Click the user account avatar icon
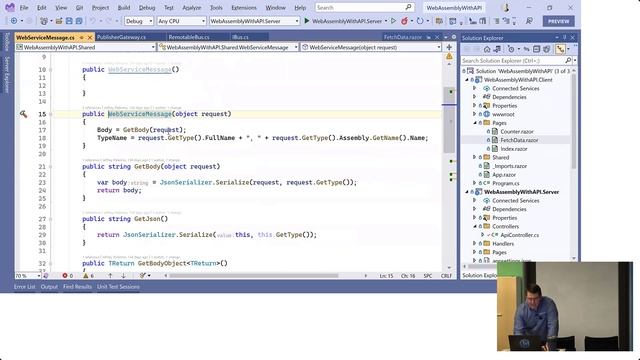Screen dimensions: 640x360 (x=506, y=7)
